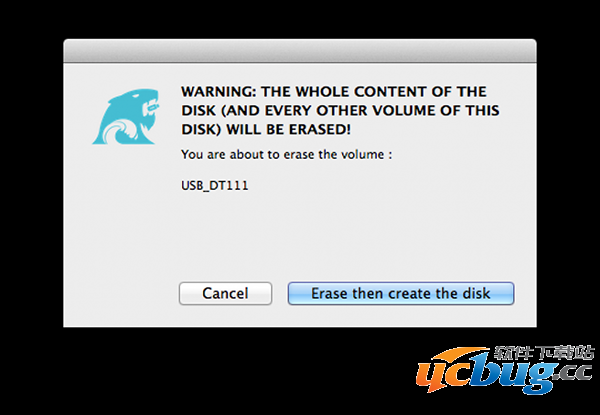The width and height of the screenshot is (600, 415).
Task: Click the word VOLUME in the warning heading
Action: 404,110
